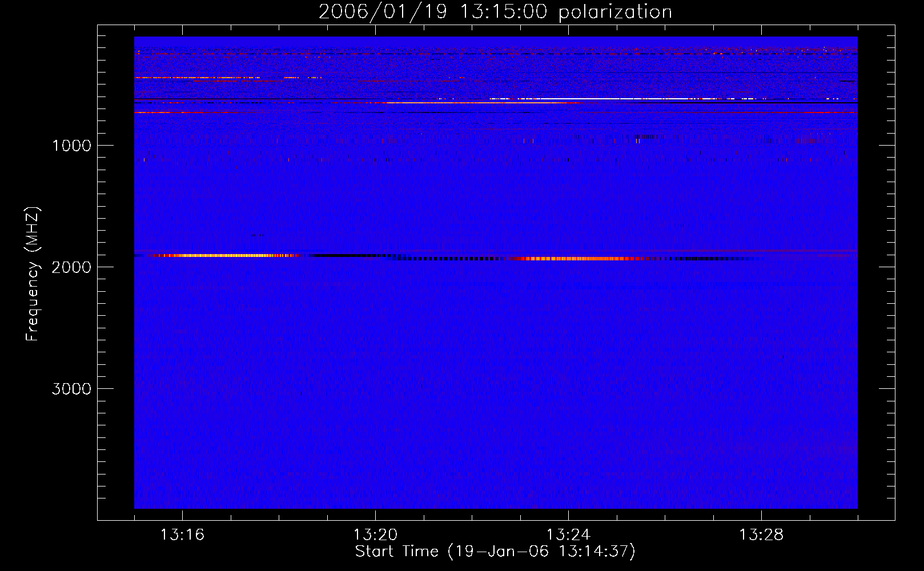The width and height of the screenshot is (924, 571).
Task: Click the 3000 frequency tick label
Action: pos(71,389)
